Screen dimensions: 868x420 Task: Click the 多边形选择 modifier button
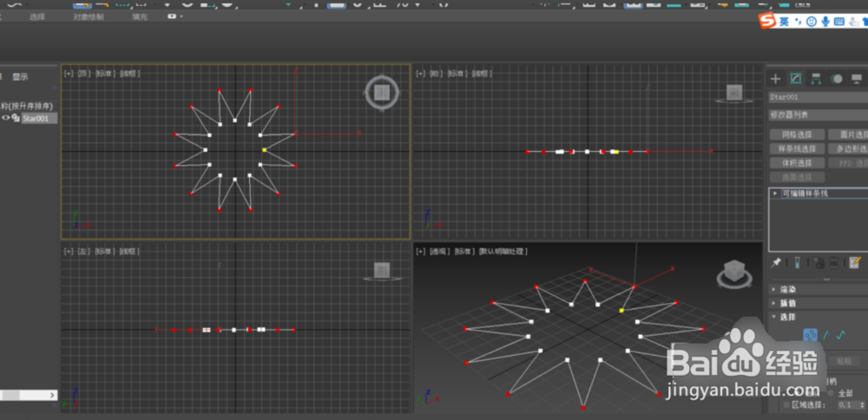click(x=848, y=149)
